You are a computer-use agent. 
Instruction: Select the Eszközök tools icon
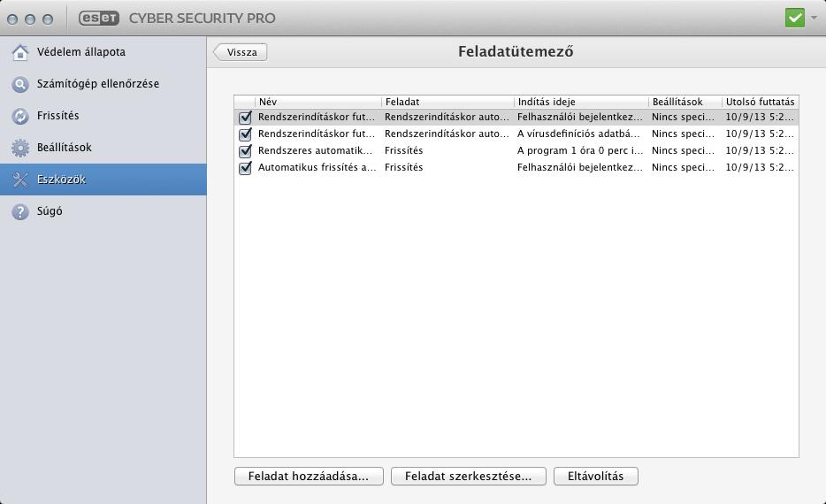click(20, 179)
